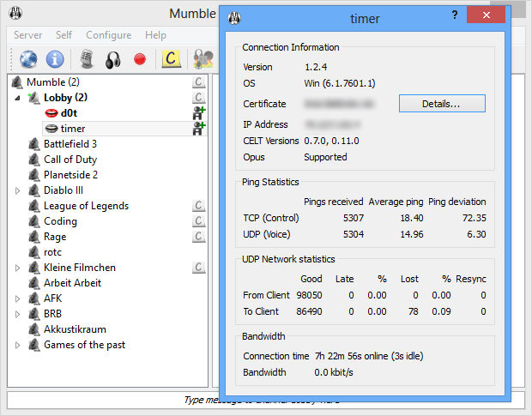Click the Mumble logo in timer dialog title
This screenshot has width=532, height=416.
tap(234, 18)
